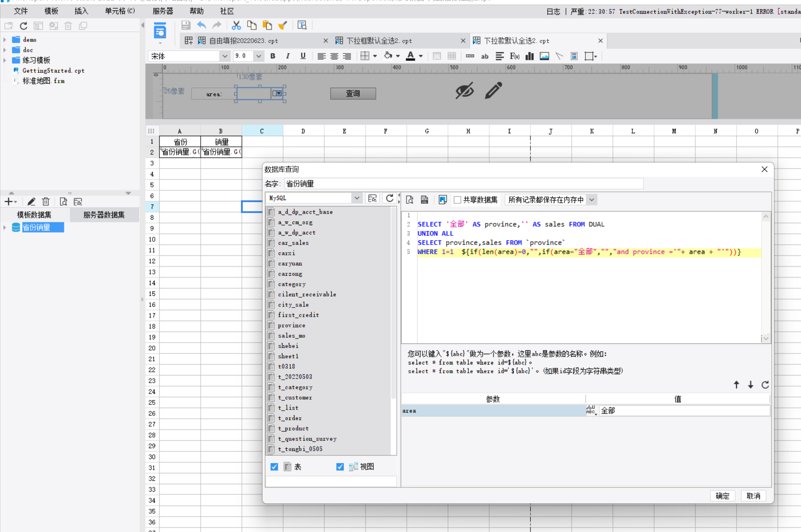
Task: Expand the 练习模板 folder
Action: click(5, 60)
